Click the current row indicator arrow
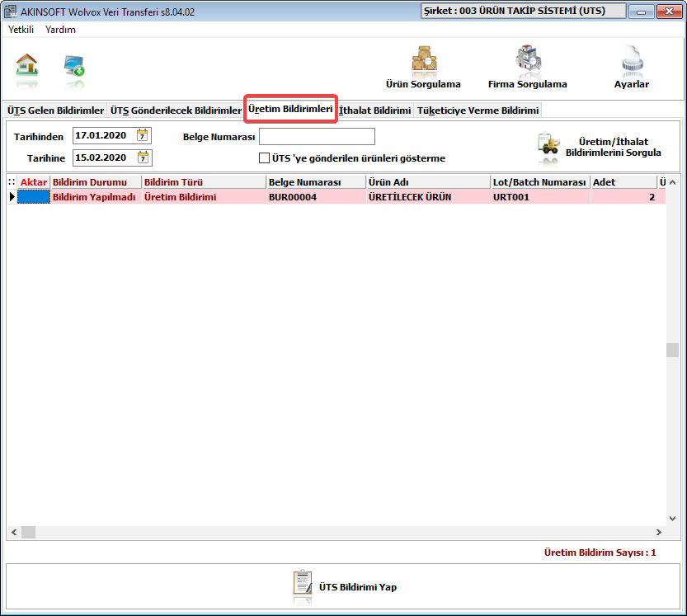 point(12,197)
